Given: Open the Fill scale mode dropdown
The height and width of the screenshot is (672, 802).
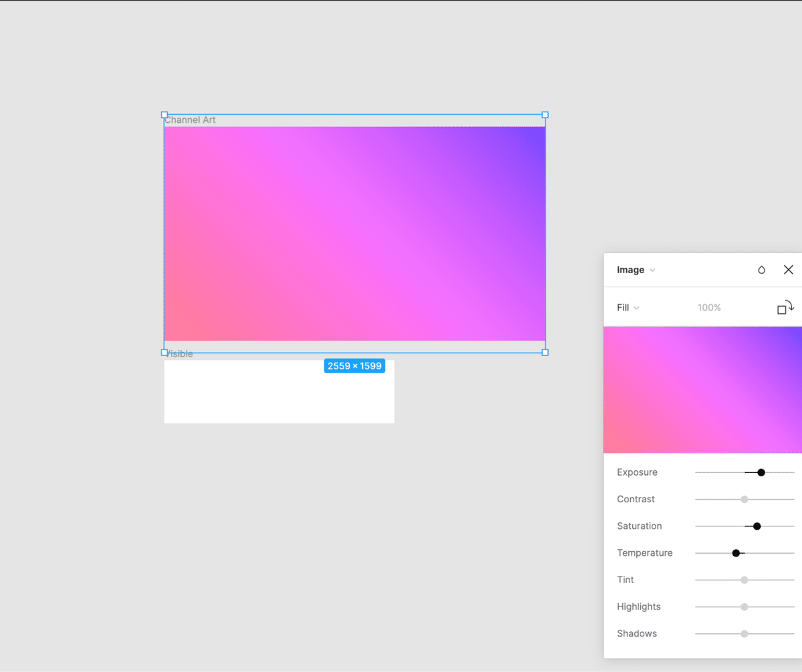Looking at the screenshot, I should 628,308.
